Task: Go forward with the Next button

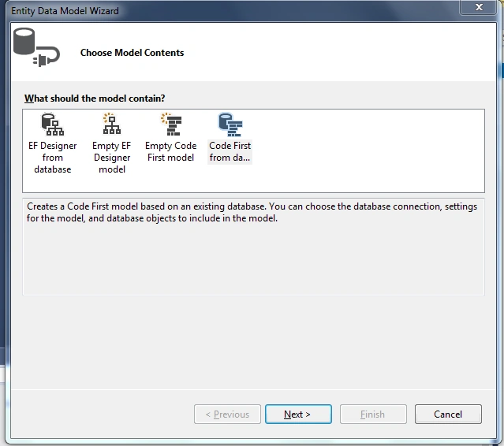Action: [298, 414]
